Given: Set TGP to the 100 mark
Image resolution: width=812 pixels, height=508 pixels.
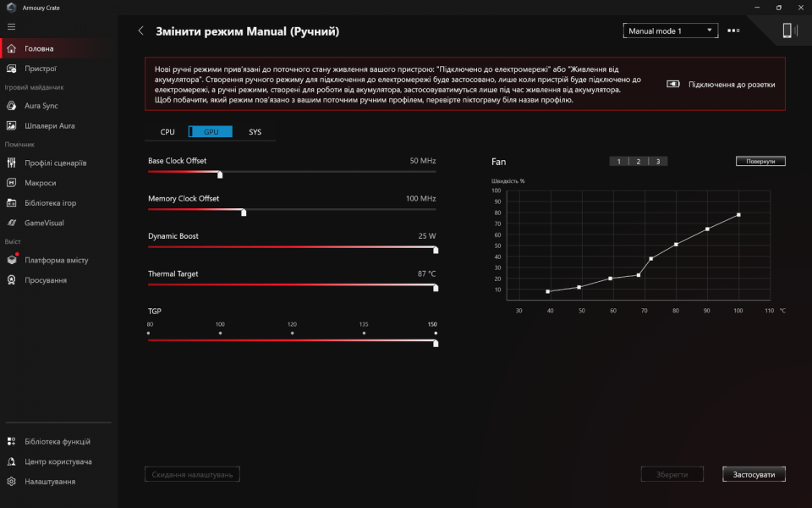Looking at the screenshot, I should pyautogui.click(x=220, y=333).
